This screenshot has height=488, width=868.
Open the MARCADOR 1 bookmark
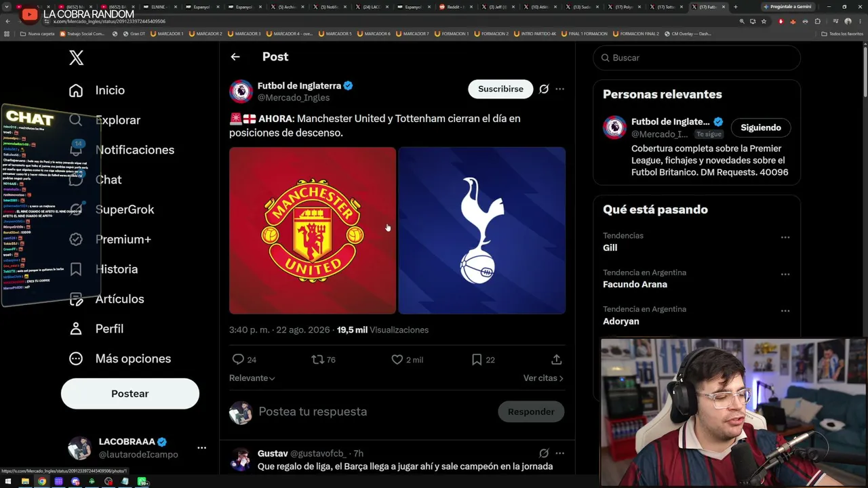pos(167,33)
